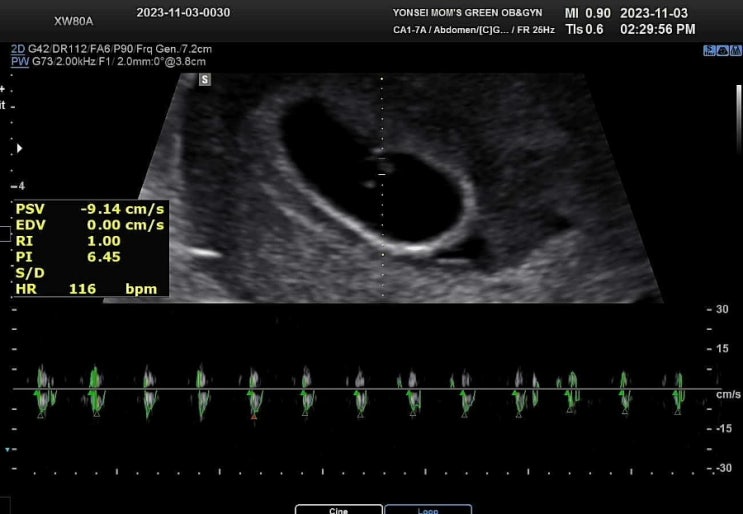Click the TIs 0.6 readout
The width and height of the screenshot is (743, 514).
coord(584,29)
